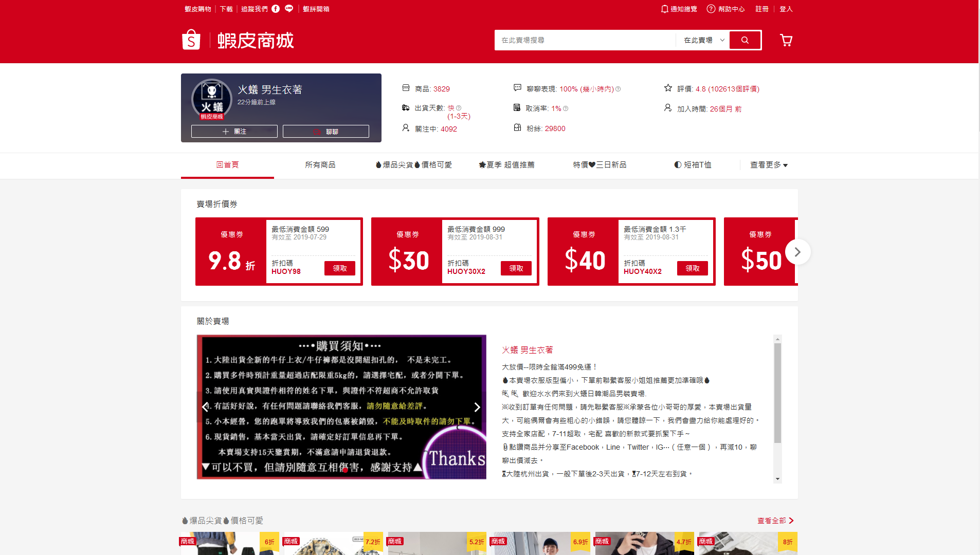Open 查看全部 link for 爆品尖貨
Image resolution: width=980 pixels, height=555 pixels.
point(775,521)
